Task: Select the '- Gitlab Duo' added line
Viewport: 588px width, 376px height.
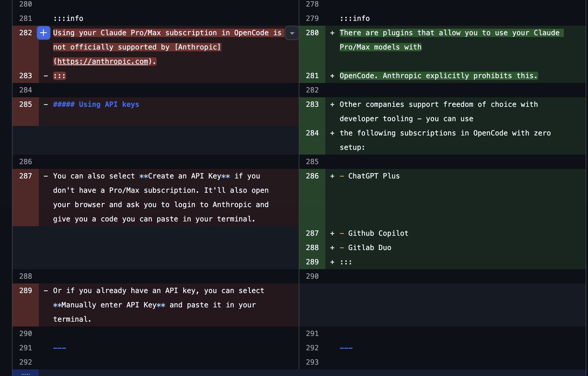Action: (x=365, y=248)
